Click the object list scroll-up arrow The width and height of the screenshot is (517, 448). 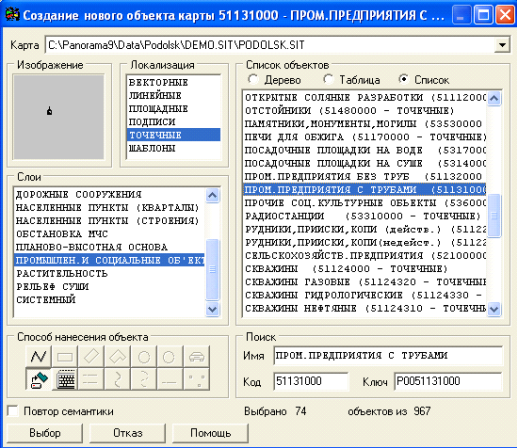494,98
